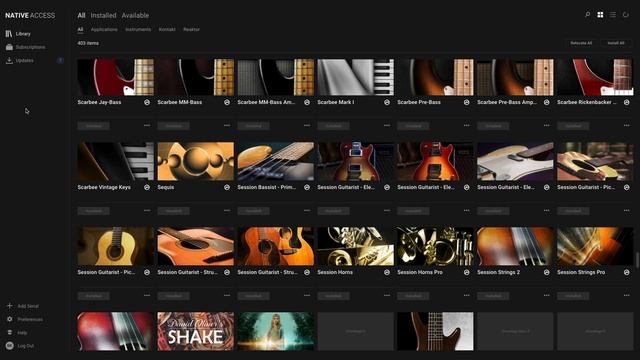This screenshot has width=640, height=360.
Task: Open the three-dot menu for Session Strings Pro
Action: pyautogui.click(x=627, y=296)
